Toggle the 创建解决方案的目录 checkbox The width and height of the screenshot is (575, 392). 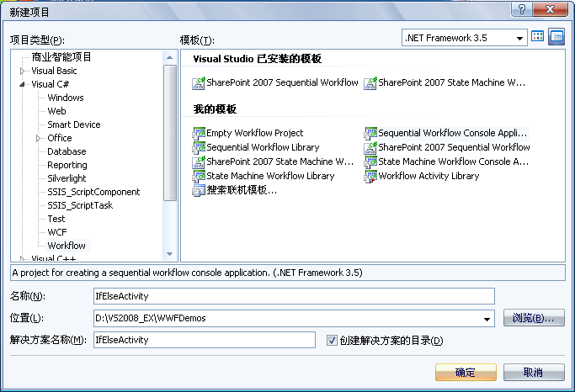(332, 341)
